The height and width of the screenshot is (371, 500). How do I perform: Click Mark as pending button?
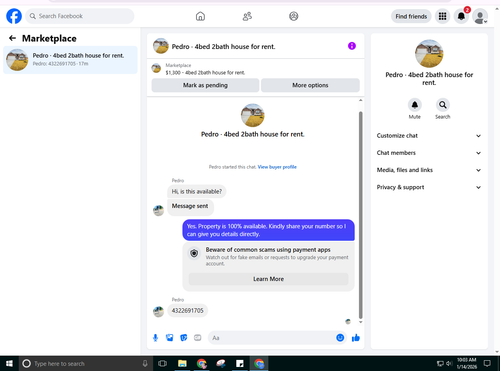(205, 85)
